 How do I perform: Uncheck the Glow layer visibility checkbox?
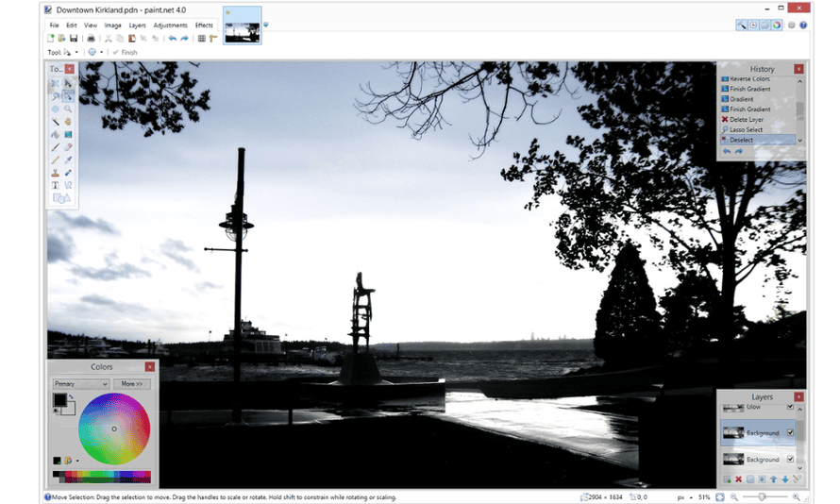click(x=791, y=407)
